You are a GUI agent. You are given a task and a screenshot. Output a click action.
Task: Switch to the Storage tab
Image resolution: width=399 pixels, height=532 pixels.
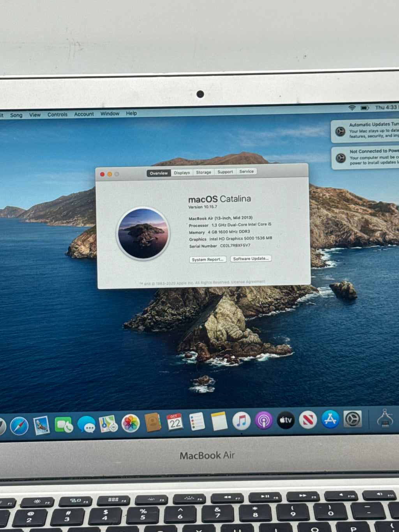203,172
